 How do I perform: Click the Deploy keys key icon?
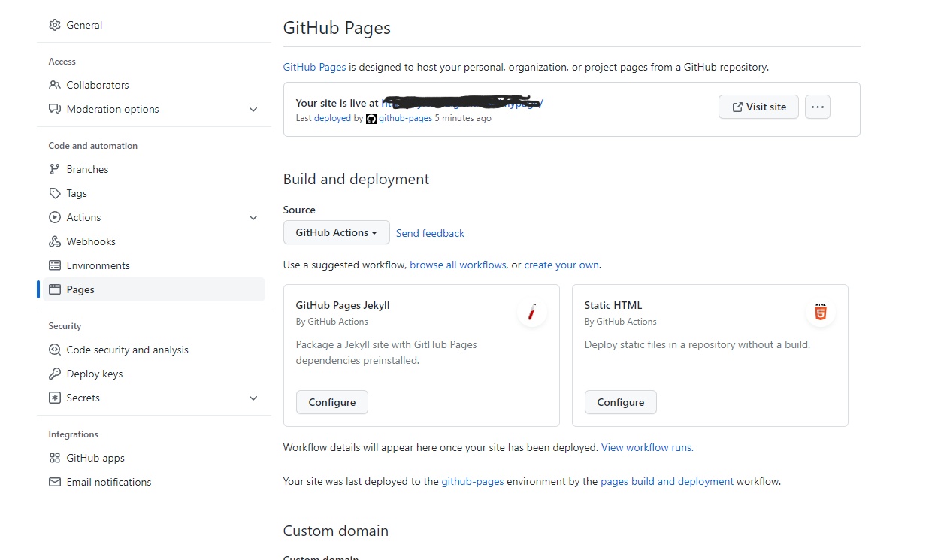tap(55, 374)
